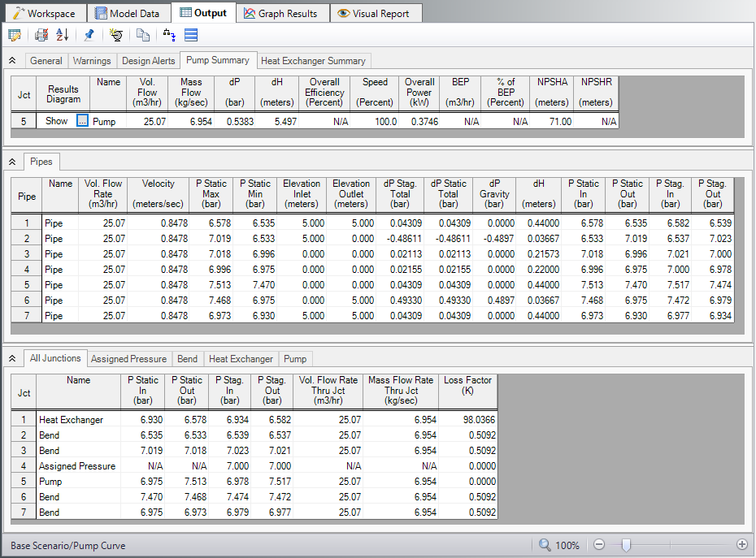This screenshot has width=756, height=558.
Task: Click the zoom out minus button
Action: 599,545
